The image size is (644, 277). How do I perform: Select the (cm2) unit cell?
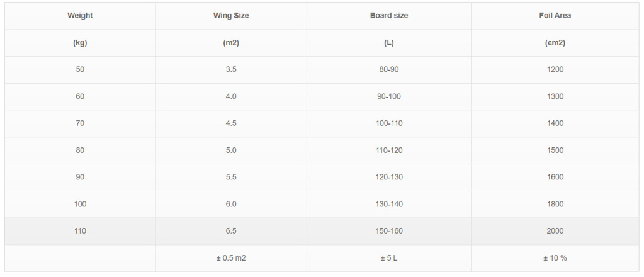click(555, 43)
